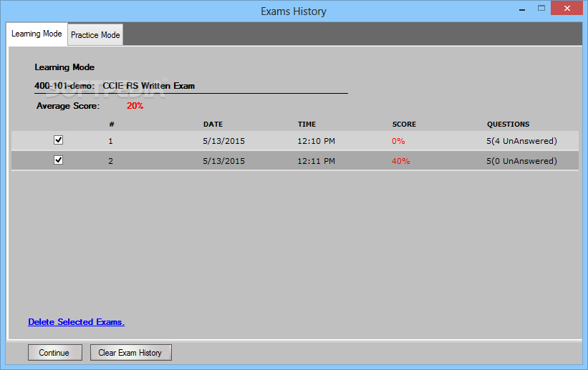
Task: Switch to the Practice Mode tab
Action: tap(95, 35)
